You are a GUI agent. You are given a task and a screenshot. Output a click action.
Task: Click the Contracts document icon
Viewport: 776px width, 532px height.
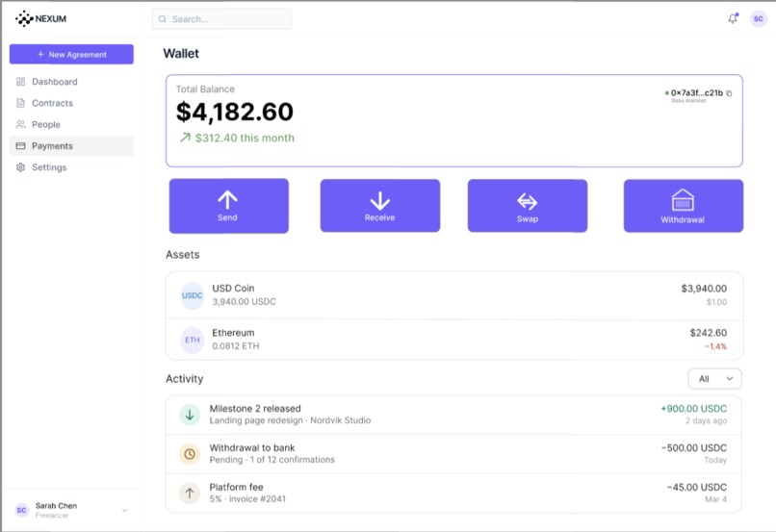[20, 103]
